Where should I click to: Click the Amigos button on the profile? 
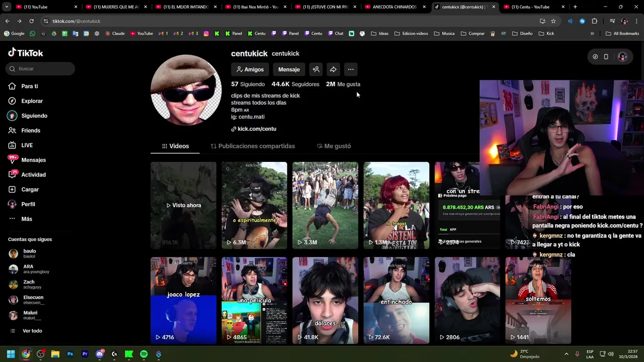coord(250,69)
